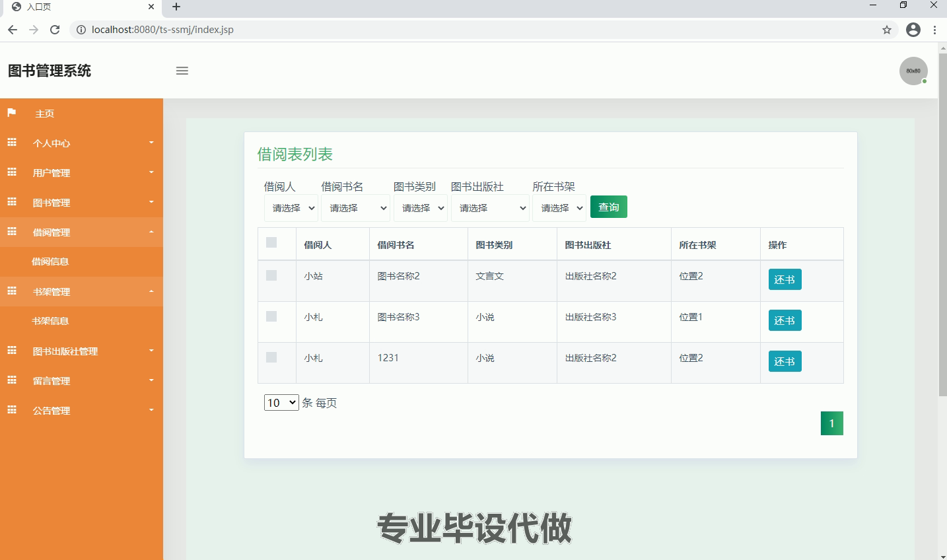The width and height of the screenshot is (947, 560).
Task: Check the row for 图书名称3
Action: [271, 316]
